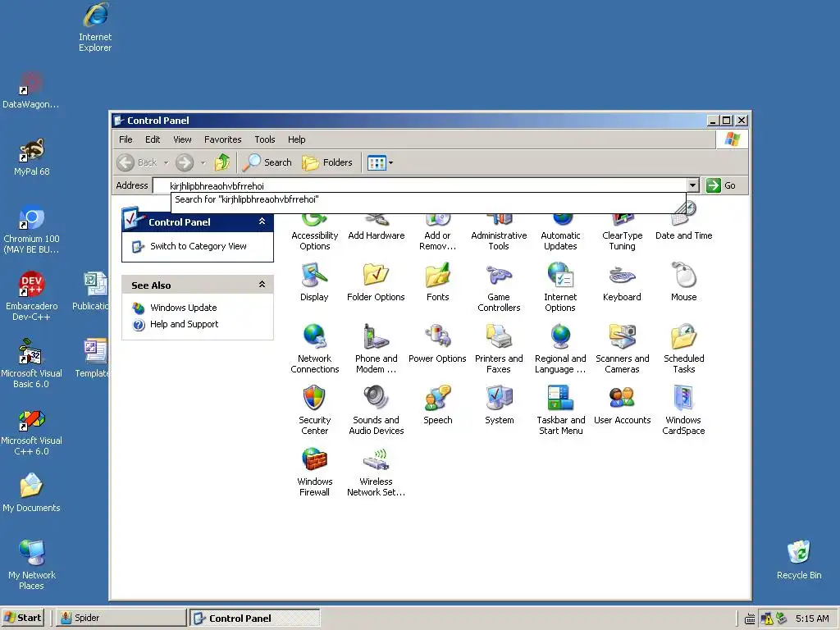This screenshot has height=630, width=840.
Task: Open Taskbar and Start Menu icon
Action: tap(560, 410)
